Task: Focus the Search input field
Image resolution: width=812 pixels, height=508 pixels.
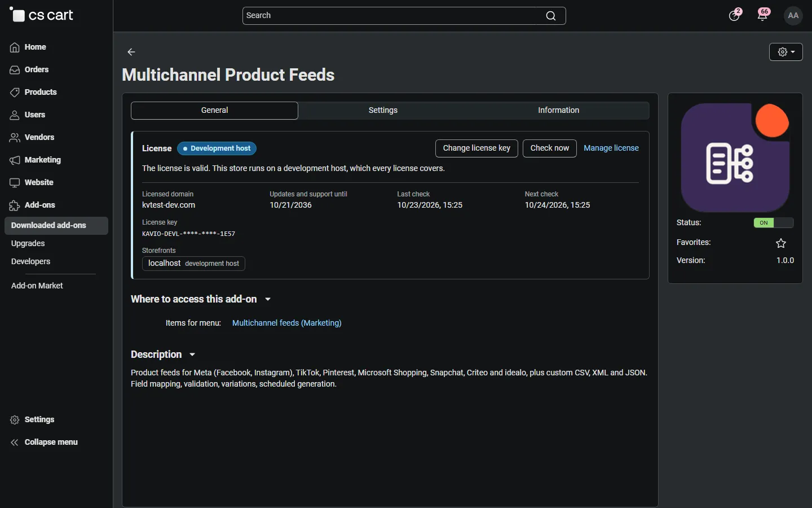Action: [x=404, y=16]
